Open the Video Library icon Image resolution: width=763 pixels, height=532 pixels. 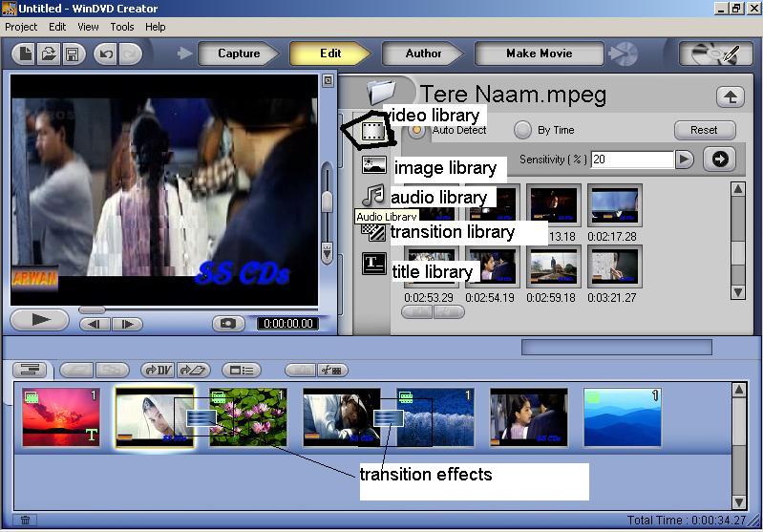coord(372,131)
